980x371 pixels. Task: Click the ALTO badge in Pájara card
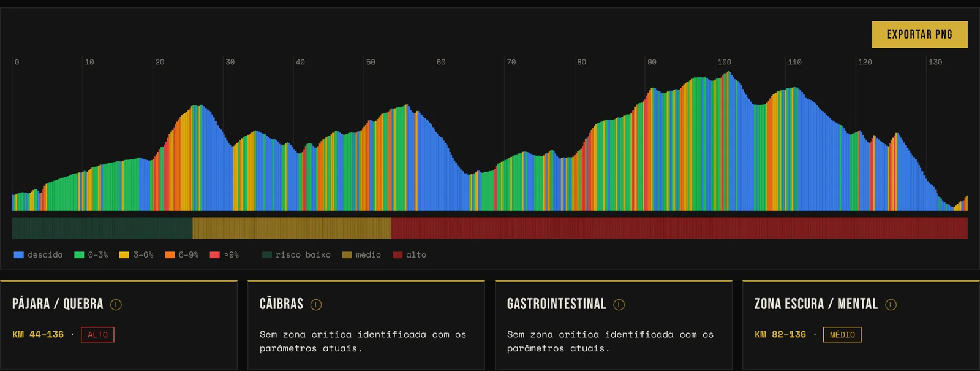[x=97, y=335]
